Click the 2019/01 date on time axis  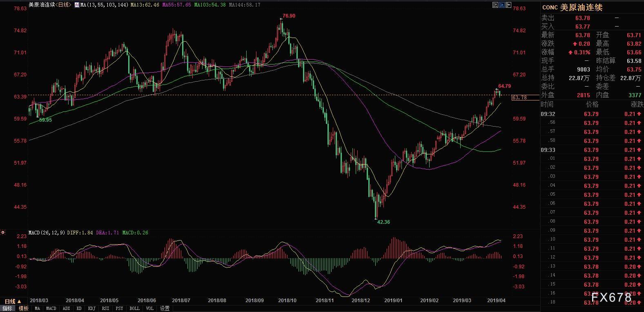point(394,301)
